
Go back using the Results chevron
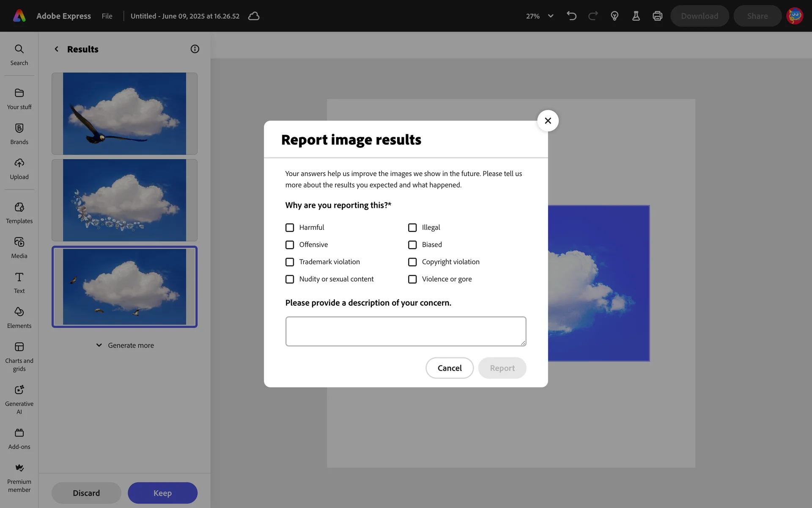click(56, 49)
